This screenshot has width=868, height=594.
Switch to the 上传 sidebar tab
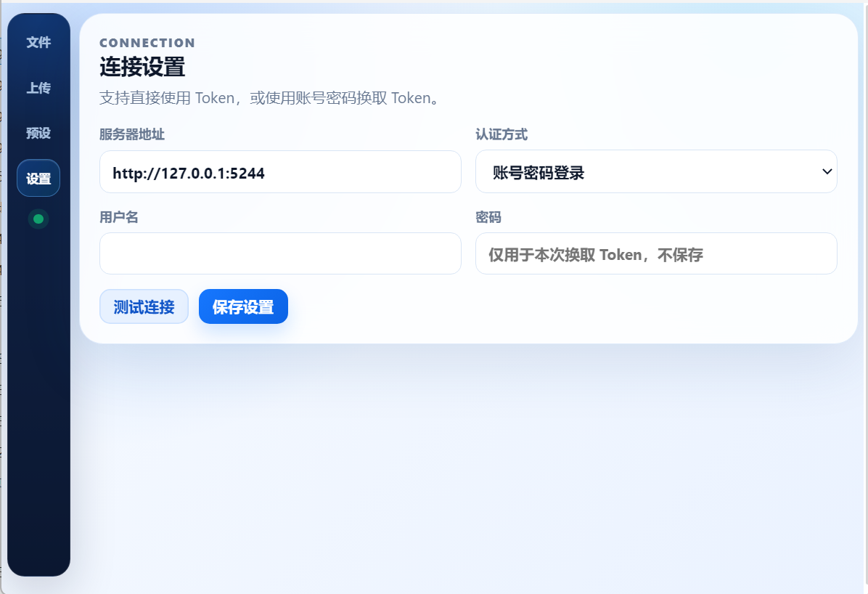(38, 88)
